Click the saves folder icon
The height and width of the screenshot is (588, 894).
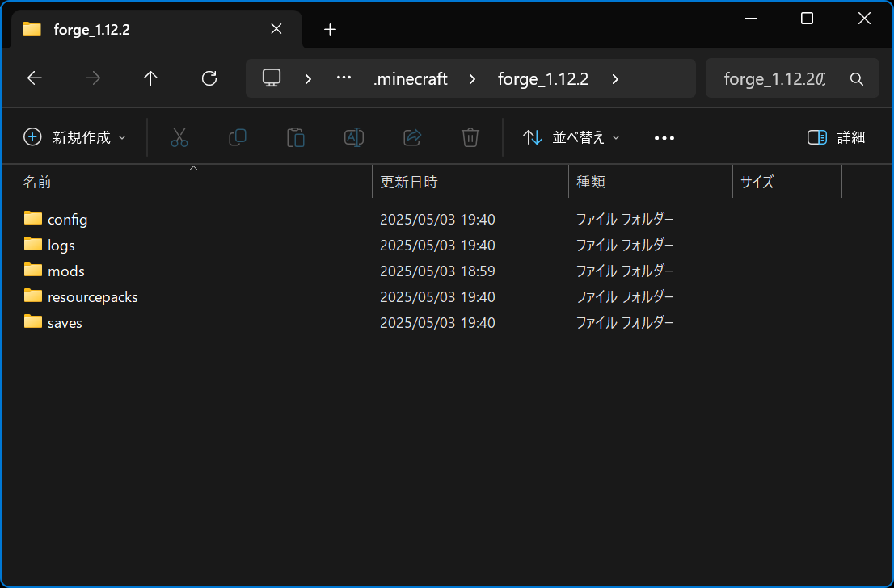(x=33, y=322)
